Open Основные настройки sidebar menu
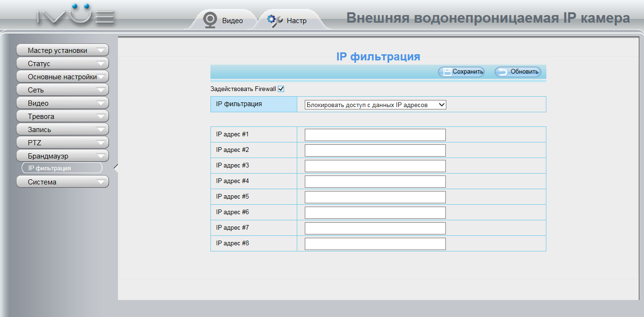The image size is (644, 317). [62, 76]
